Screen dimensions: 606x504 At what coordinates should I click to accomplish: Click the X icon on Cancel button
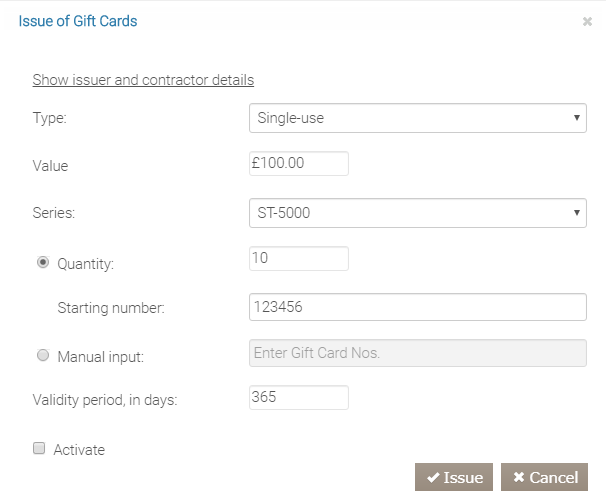point(519,478)
